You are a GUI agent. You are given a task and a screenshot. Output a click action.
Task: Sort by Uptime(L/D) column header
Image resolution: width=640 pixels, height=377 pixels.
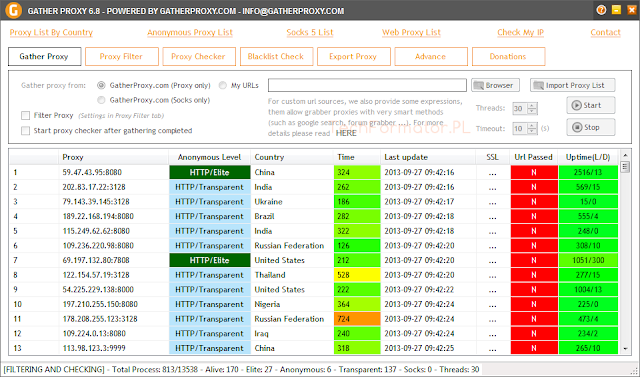point(588,157)
